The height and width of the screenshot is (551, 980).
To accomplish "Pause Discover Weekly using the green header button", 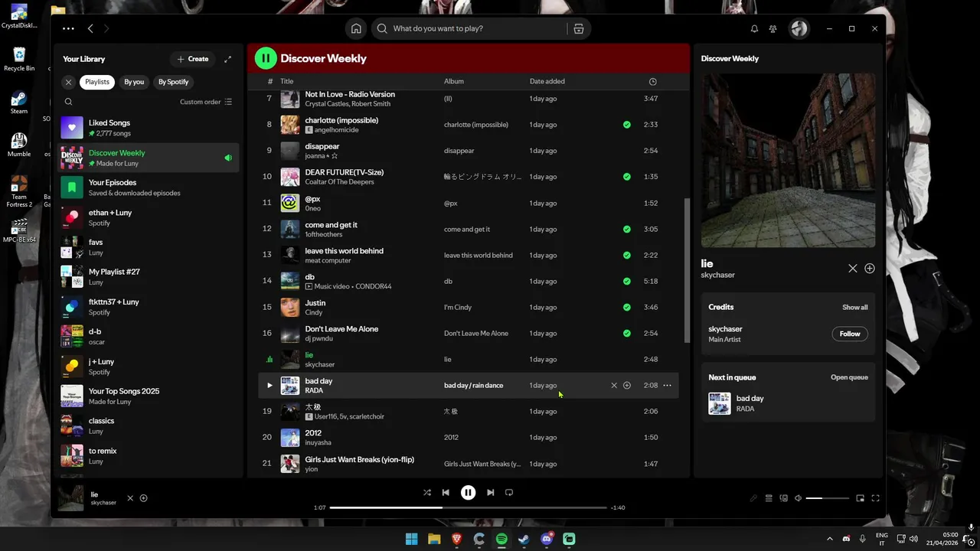I will [x=266, y=58].
